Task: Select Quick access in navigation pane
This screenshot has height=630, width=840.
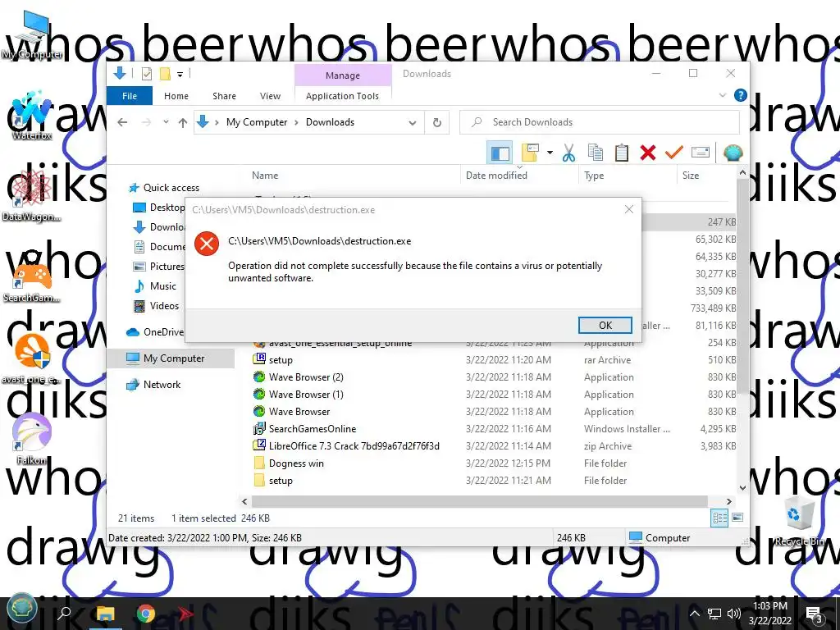Action: 163,188
